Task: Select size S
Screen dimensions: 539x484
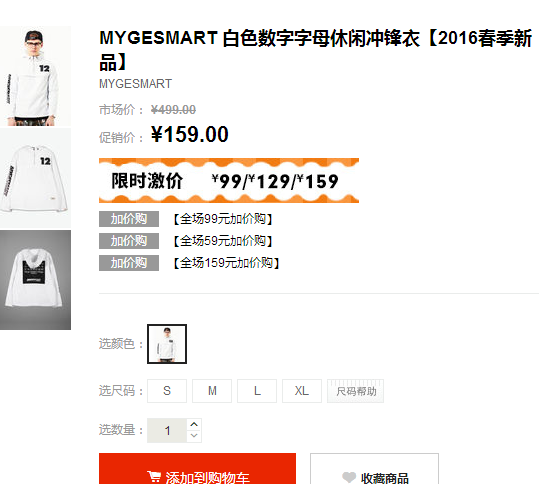Action: point(167,391)
